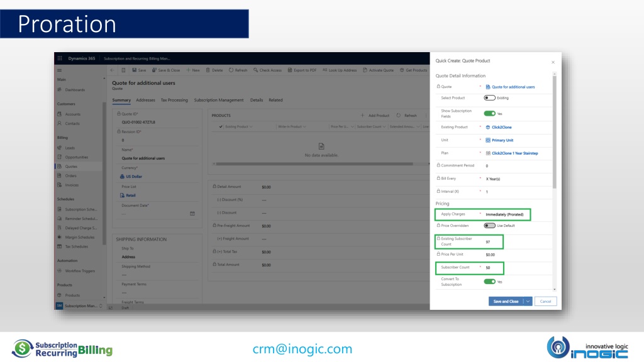Click Refresh in the Products grid

(x=407, y=116)
